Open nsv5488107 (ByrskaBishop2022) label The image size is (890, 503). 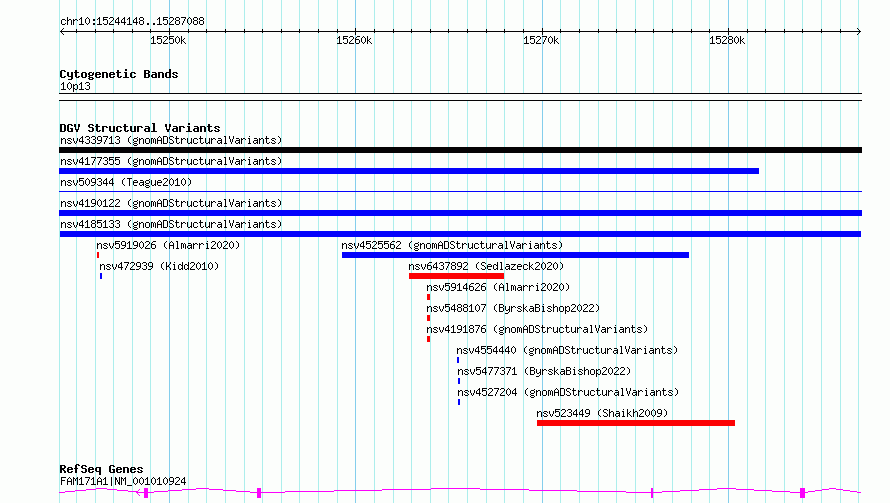[x=513, y=308]
